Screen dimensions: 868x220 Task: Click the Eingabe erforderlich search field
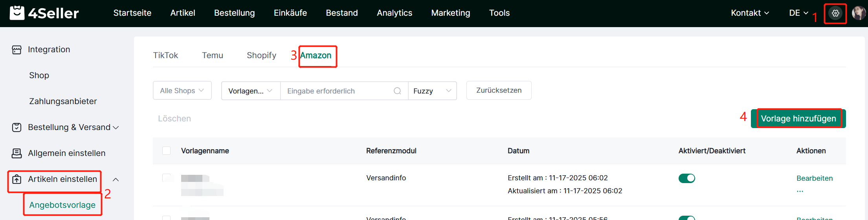click(338, 91)
